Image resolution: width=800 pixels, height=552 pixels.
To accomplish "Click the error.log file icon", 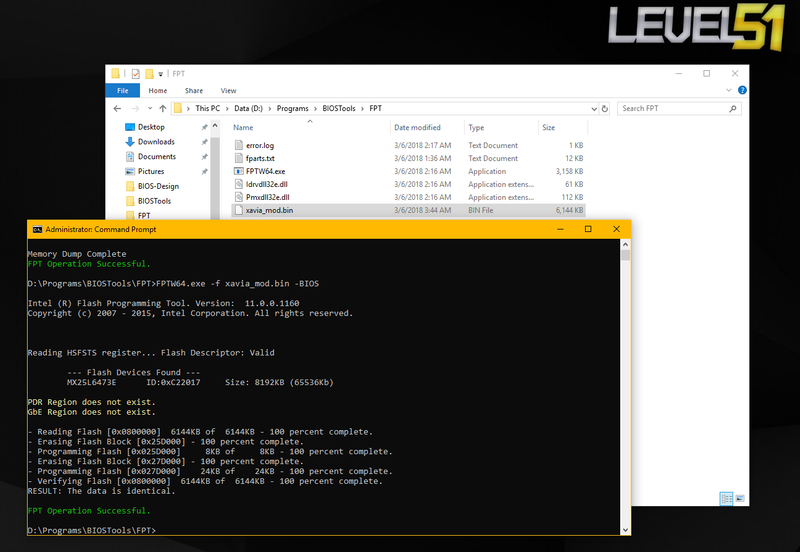I will click(238, 145).
